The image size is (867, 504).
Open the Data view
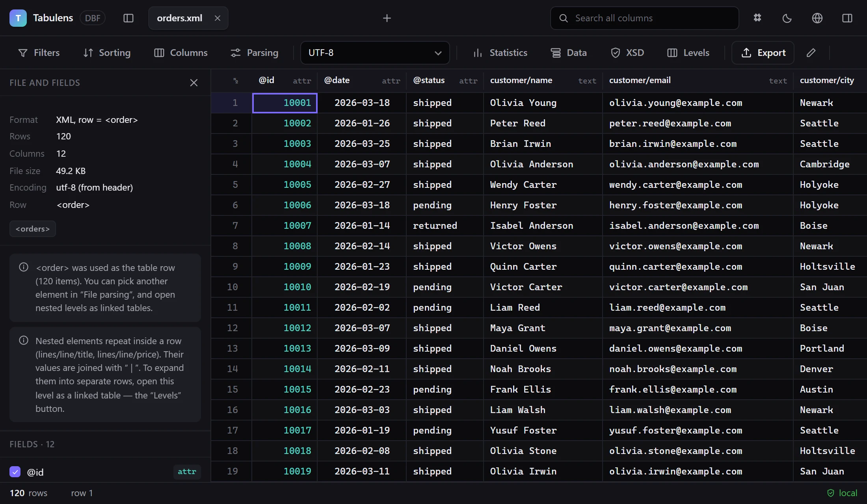pyautogui.click(x=569, y=53)
